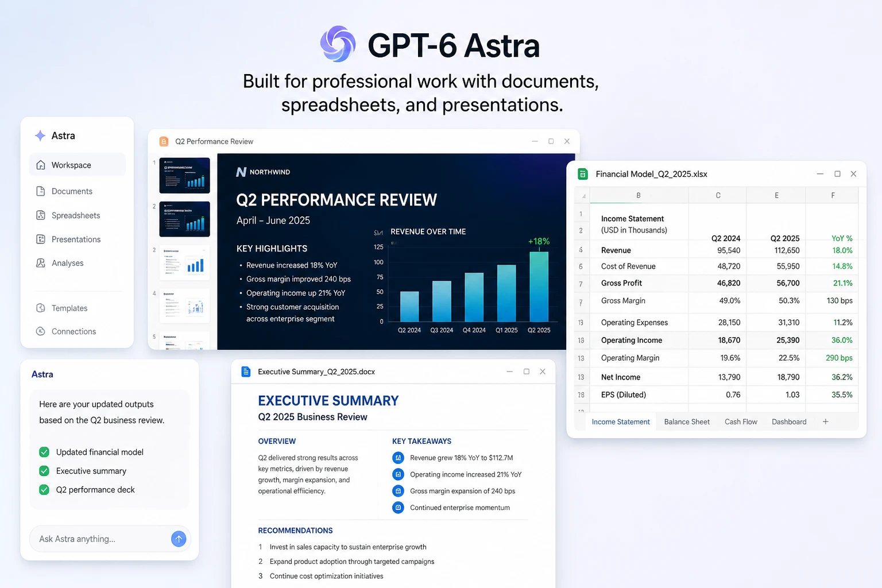Select column F header in spreadsheet
Image resolution: width=882 pixels, height=588 pixels.
click(833, 195)
